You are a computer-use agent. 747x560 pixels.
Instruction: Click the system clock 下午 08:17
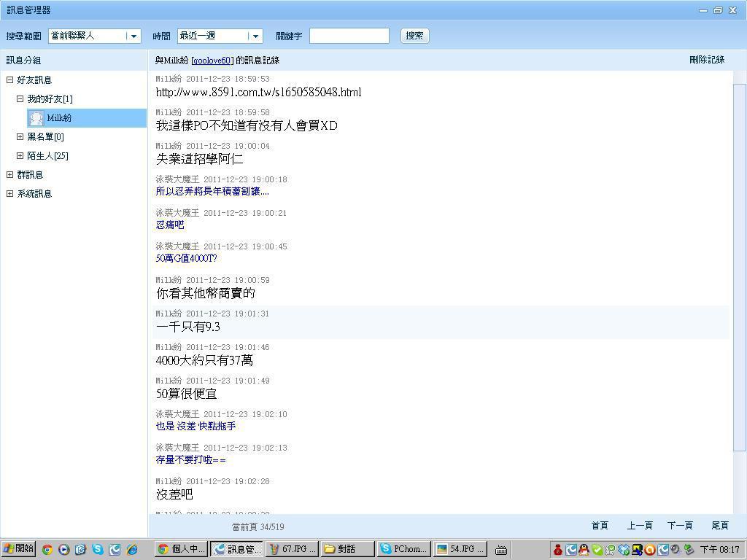pos(719,550)
